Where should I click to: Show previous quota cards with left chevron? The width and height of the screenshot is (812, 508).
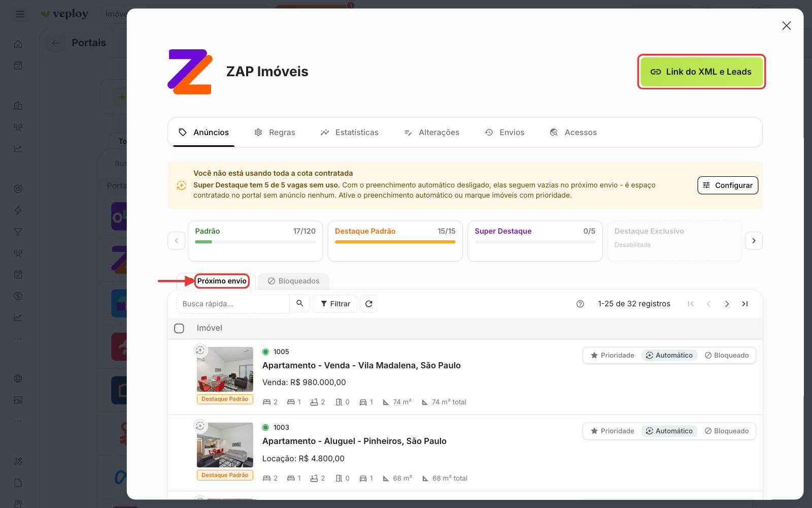coord(177,241)
